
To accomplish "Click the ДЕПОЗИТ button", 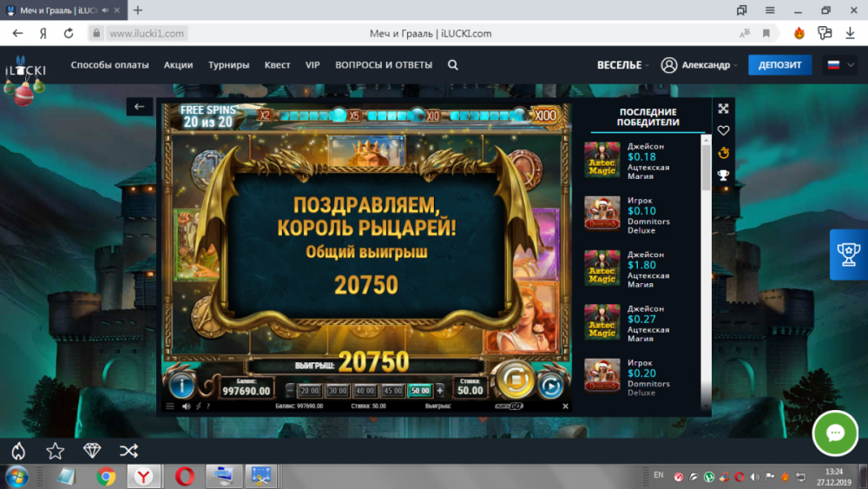I will click(779, 65).
